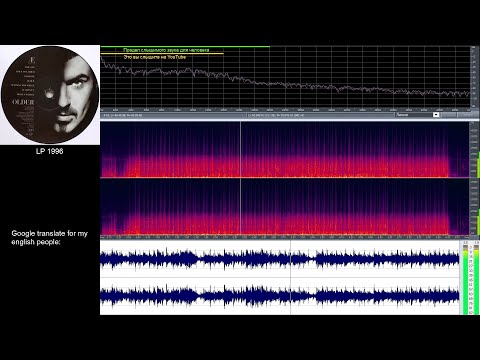
Task: Click the George Michael Older album cover thumbnail
Action: click(50, 95)
